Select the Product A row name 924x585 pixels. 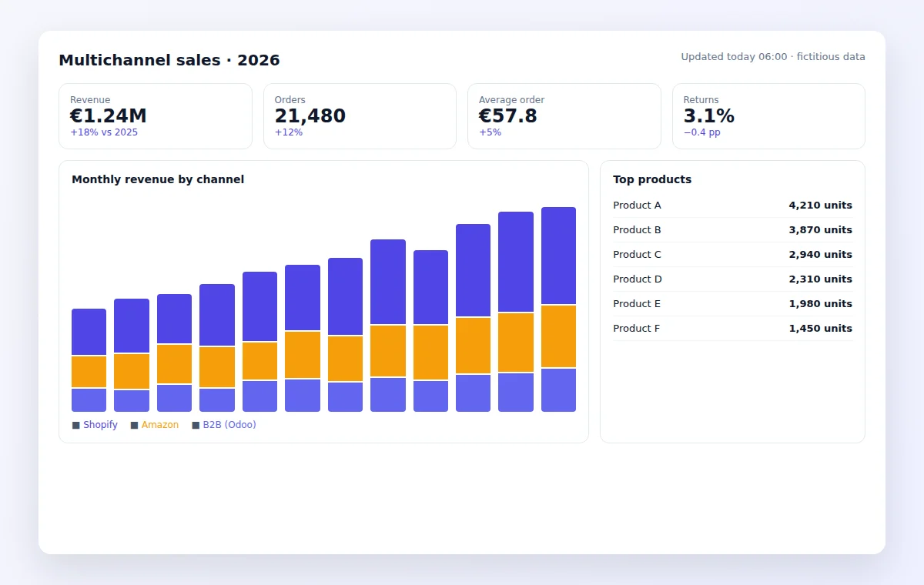(638, 206)
